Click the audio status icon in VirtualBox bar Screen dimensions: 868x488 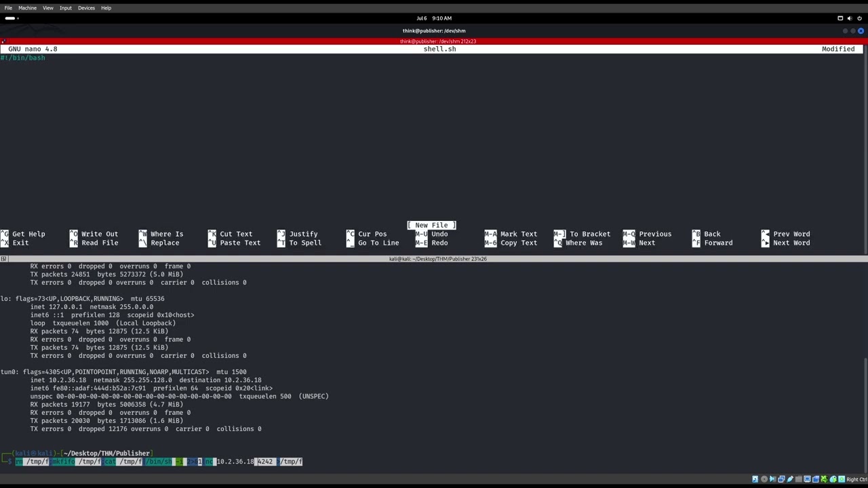[772, 479]
